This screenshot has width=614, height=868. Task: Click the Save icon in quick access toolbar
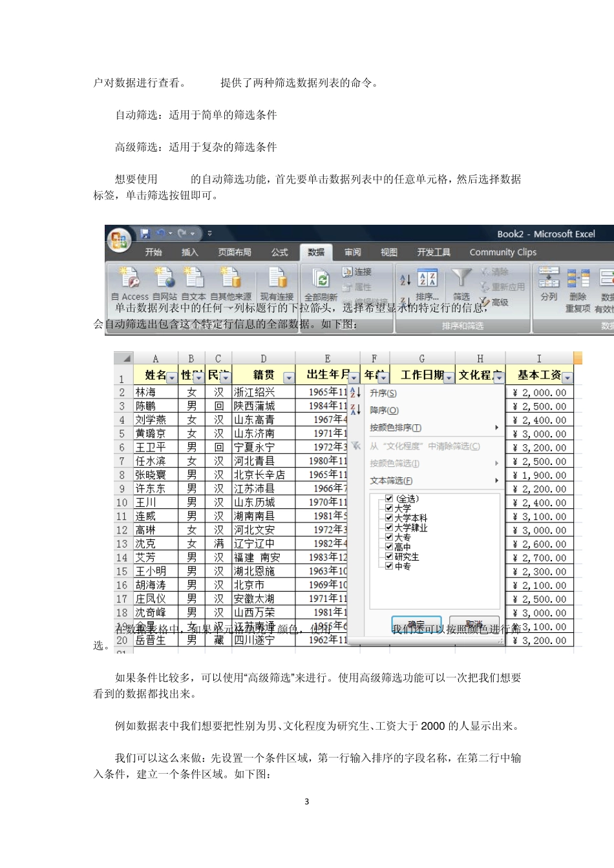145,233
